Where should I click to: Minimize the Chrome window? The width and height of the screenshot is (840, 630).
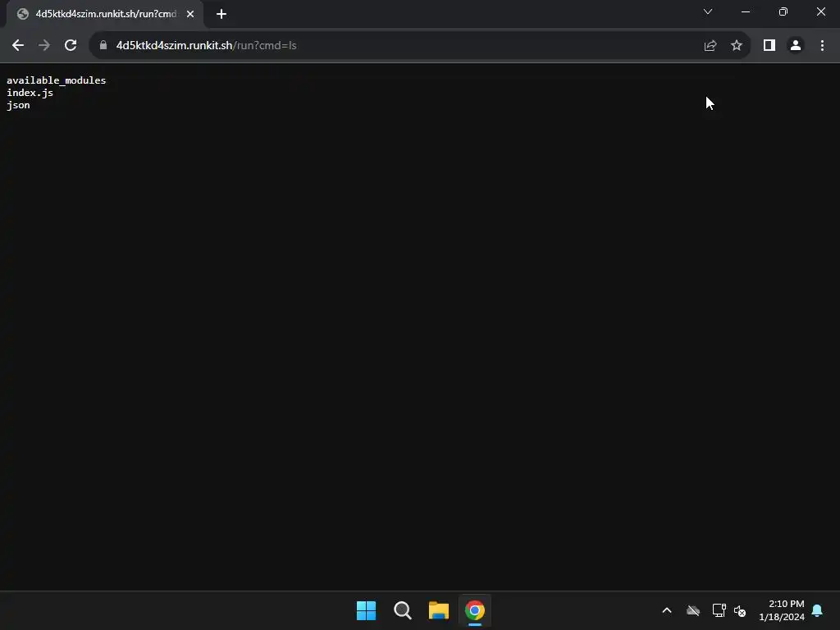click(x=746, y=11)
